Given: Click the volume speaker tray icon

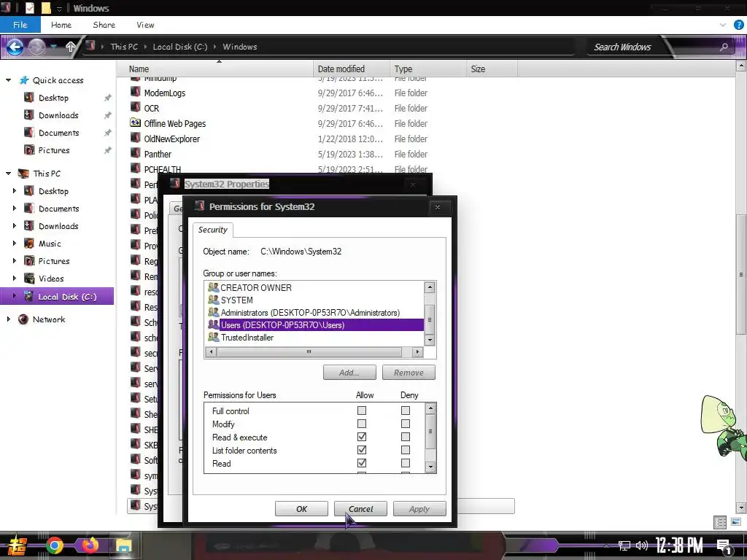Looking at the screenshot, I should [642, 545].
